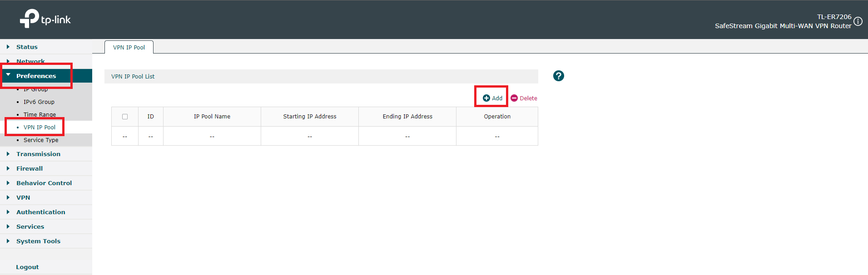Open the Behavior Control menu
The width and height of the screenshot is (868, 275).
click(x=44, y=183)
